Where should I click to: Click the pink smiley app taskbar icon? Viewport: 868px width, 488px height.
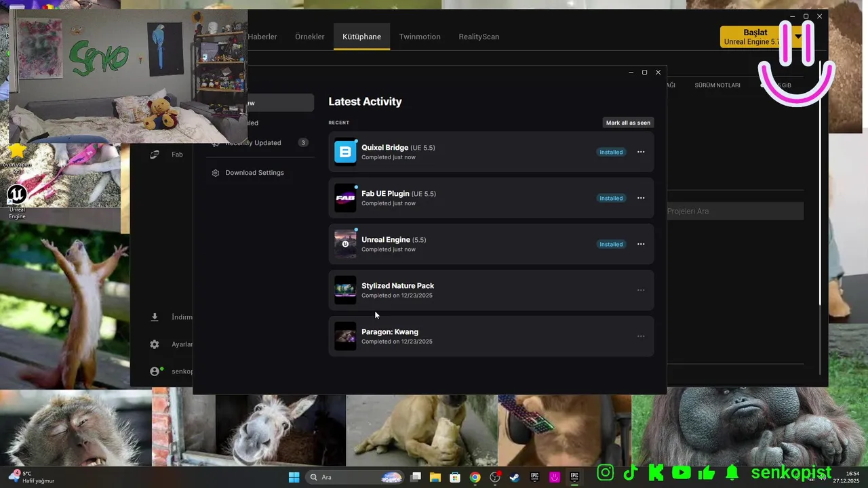tap(554, 477)
